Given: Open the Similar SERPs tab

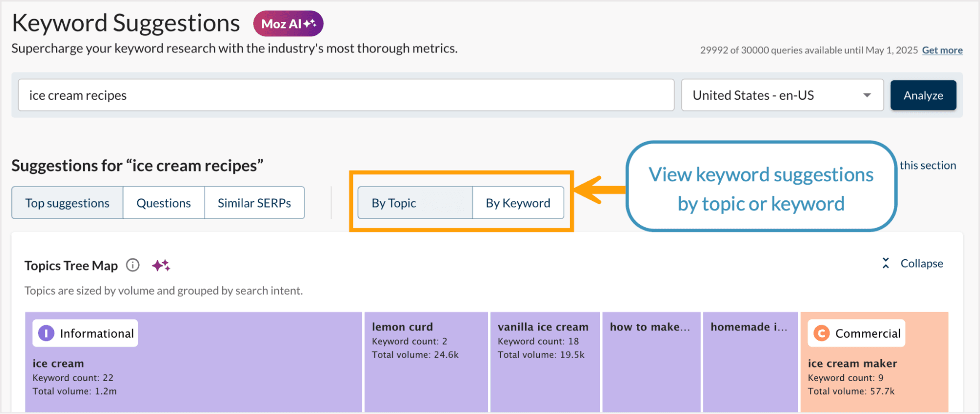Looking at the screenshot, I should [254, 202].
